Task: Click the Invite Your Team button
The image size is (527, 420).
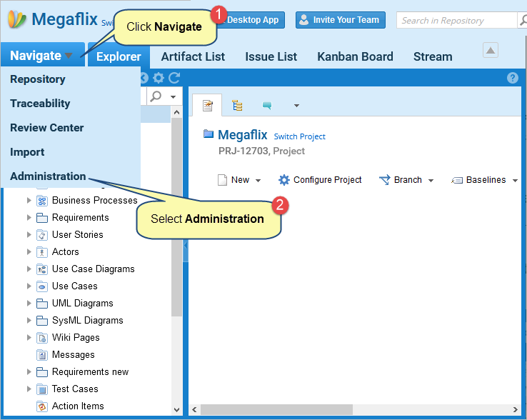Action: click(x=341, y=20)
